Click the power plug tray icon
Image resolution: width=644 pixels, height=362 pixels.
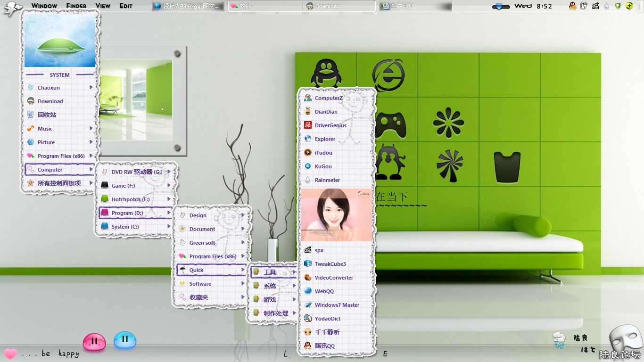click(584, 6)
